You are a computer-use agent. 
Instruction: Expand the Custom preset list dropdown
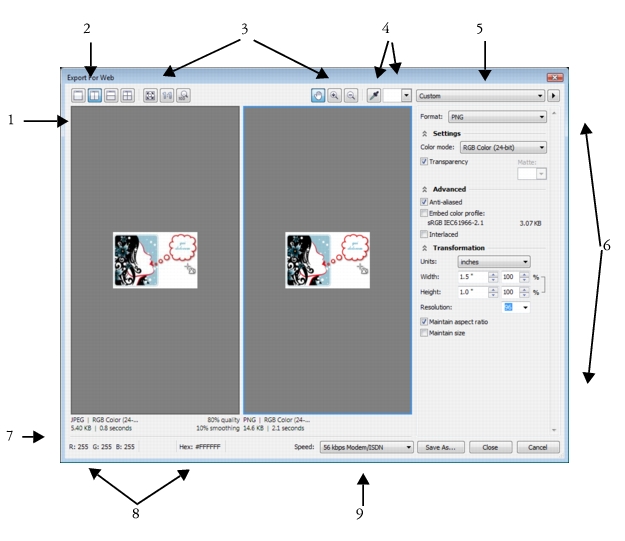pos(480,95)
